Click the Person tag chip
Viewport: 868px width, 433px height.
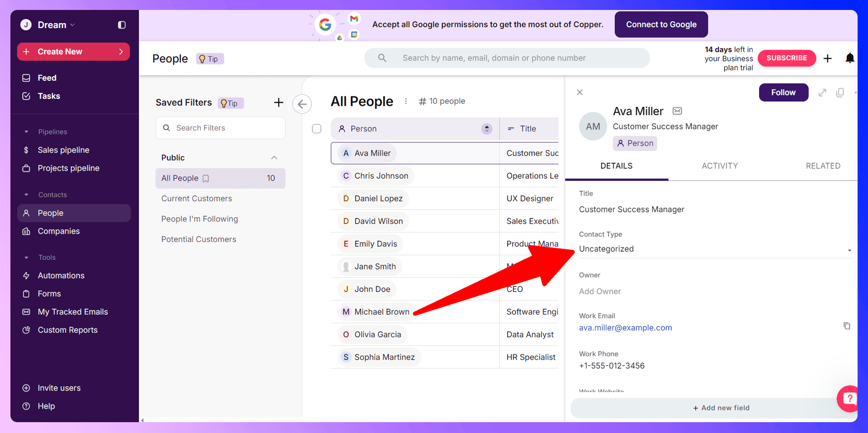635,143
